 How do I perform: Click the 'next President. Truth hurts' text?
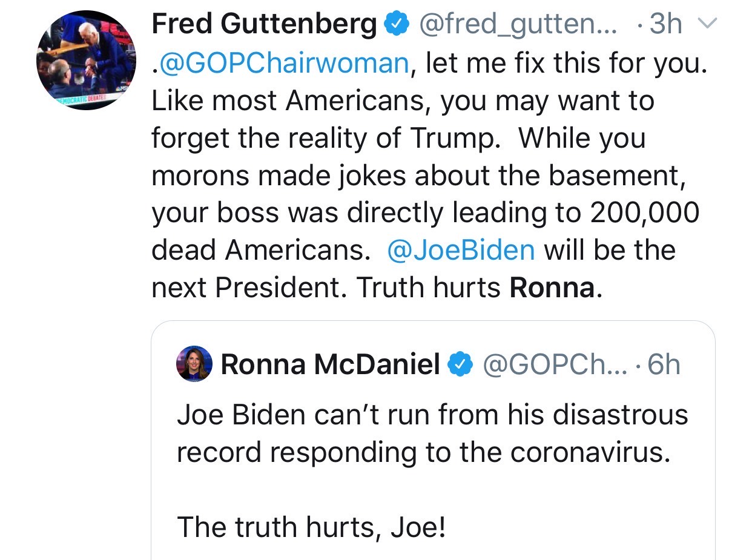point(327,288)
